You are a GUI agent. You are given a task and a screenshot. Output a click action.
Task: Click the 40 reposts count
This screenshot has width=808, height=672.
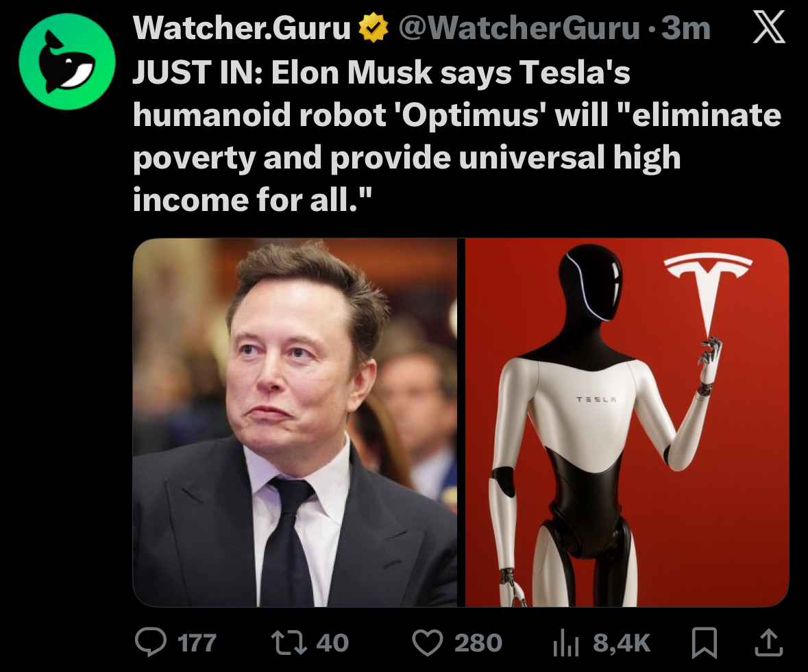pyautogui.click(x=332, y=643)
